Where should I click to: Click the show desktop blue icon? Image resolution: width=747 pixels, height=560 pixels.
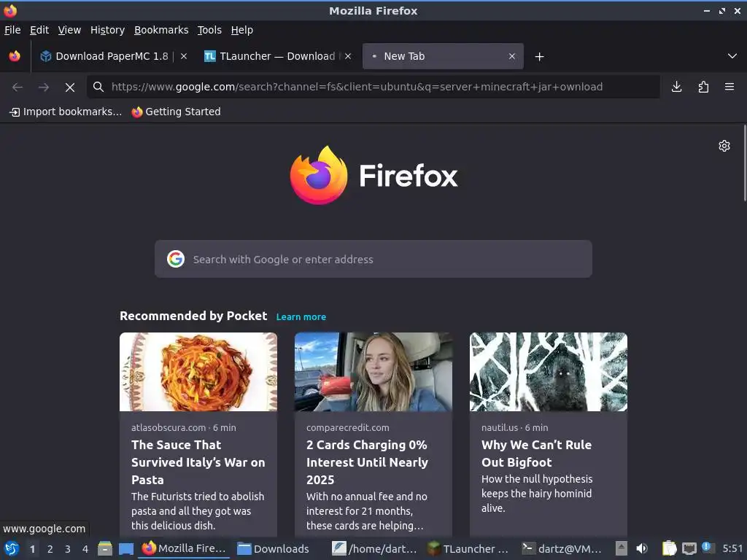[126, 548]
